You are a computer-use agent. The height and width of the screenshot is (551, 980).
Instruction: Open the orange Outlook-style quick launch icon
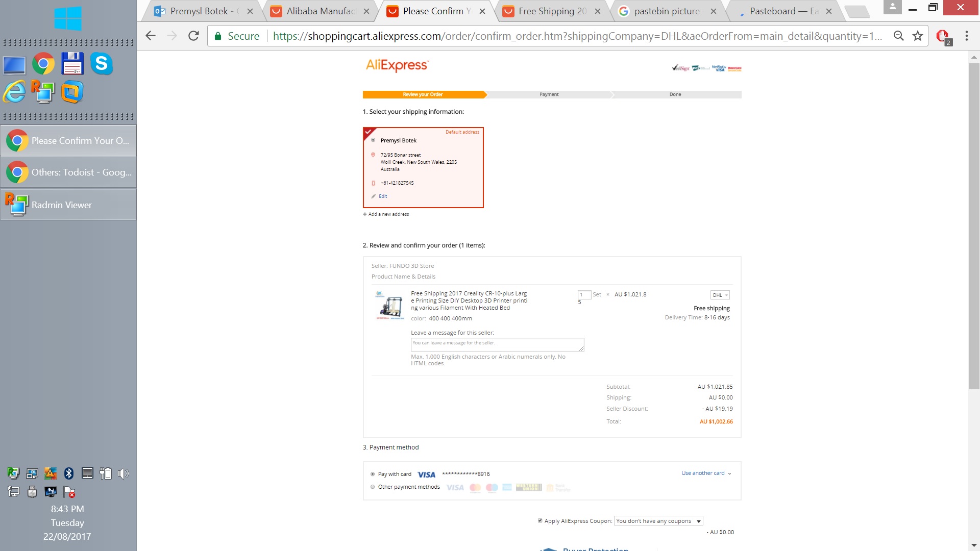tap(72, 92)
